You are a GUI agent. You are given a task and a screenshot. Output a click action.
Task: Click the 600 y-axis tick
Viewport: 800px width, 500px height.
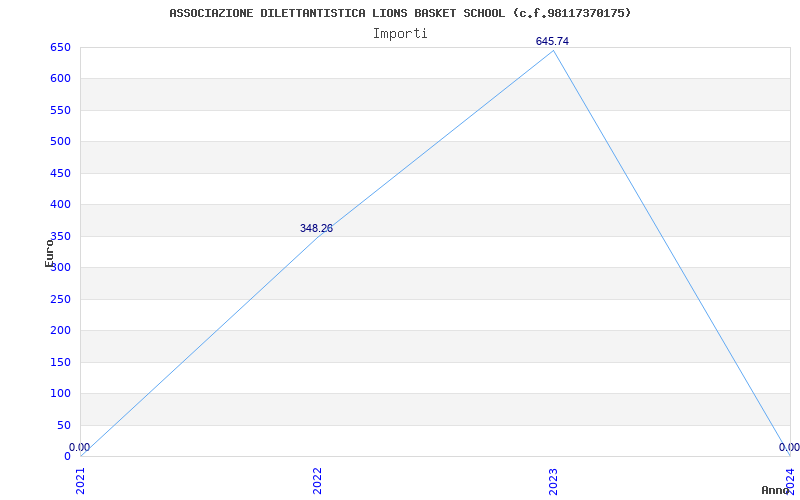point(60,79)
